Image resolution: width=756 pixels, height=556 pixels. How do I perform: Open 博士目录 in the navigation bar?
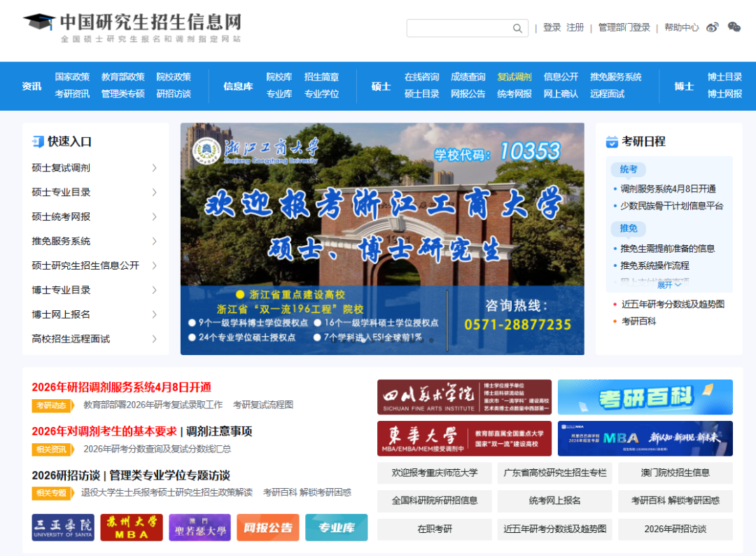[x=724, y=77]
